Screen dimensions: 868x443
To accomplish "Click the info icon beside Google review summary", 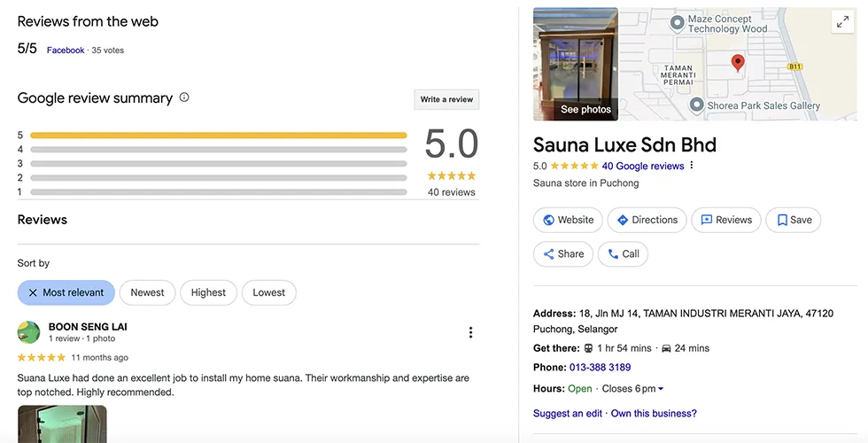I will point(184,97).
